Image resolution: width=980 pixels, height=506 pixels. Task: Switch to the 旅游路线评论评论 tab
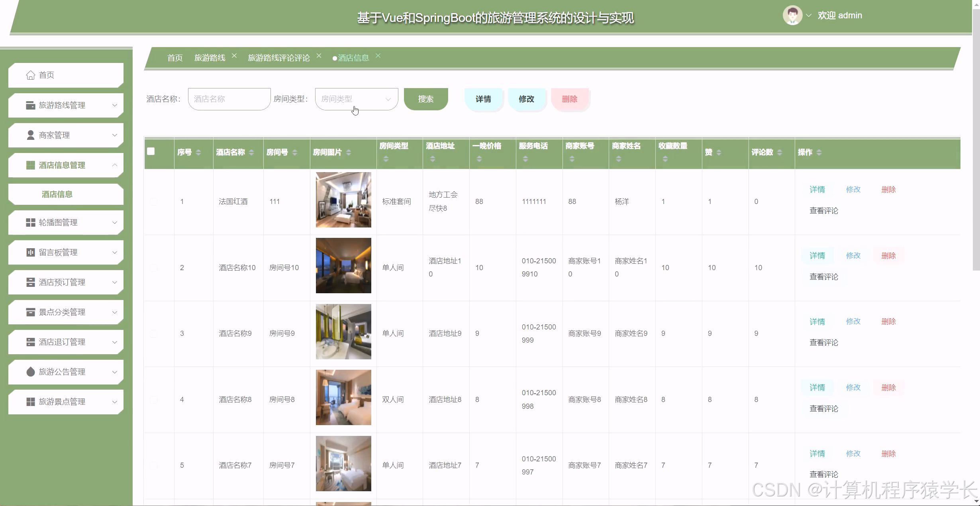[279, 58]
